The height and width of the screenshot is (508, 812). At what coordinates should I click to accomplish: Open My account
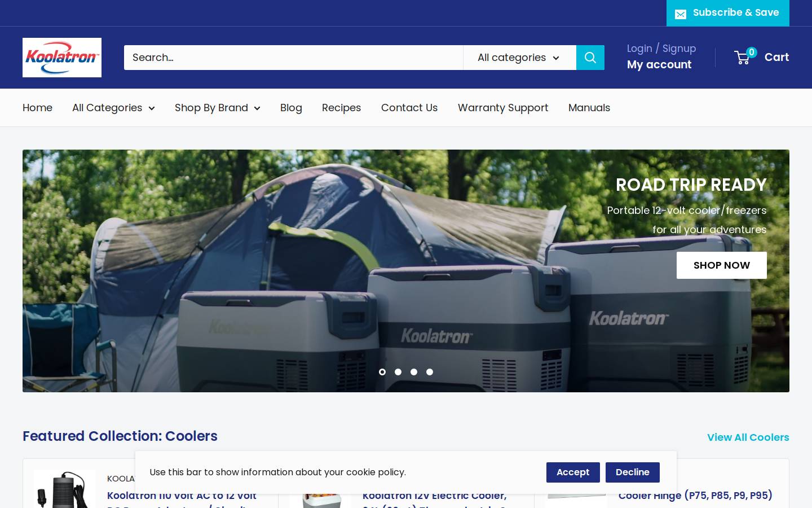659,65
